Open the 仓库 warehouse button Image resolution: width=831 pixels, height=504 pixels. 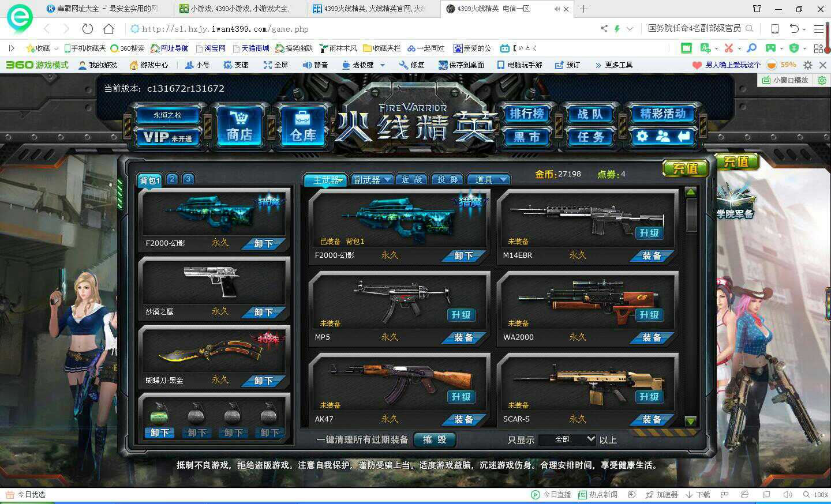click(303, 126)
